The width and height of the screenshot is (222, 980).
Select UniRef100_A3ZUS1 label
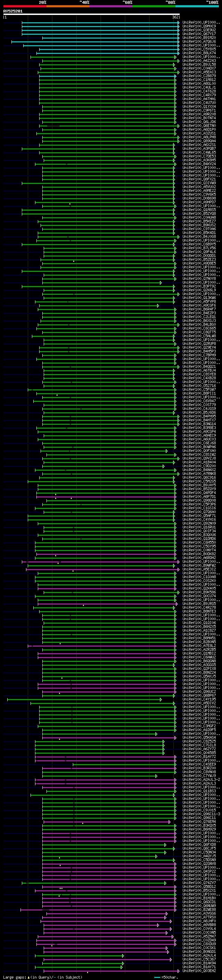(199, 133)
